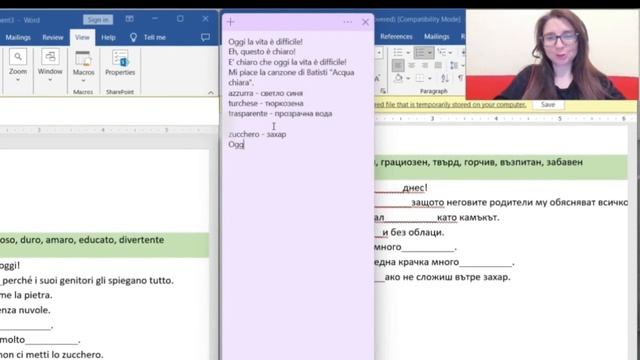Open the sticky note three-dot menu
640x360 pixels.
(347, 22)
